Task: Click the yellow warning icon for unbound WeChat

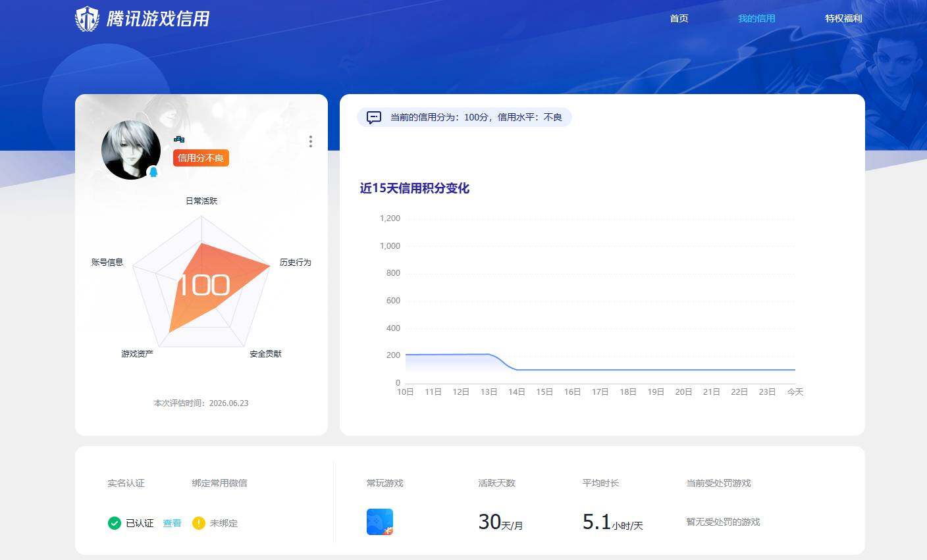Action: (x=199, y=523)
